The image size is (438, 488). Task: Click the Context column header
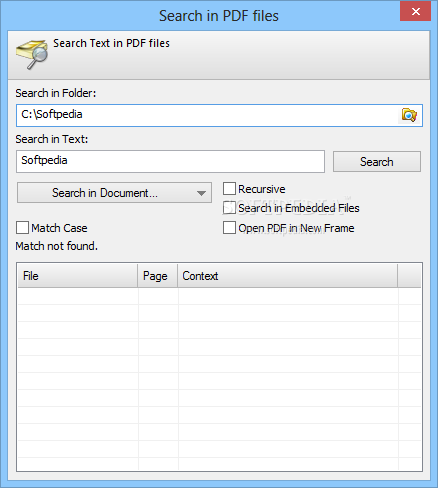[x=287, y=276]
